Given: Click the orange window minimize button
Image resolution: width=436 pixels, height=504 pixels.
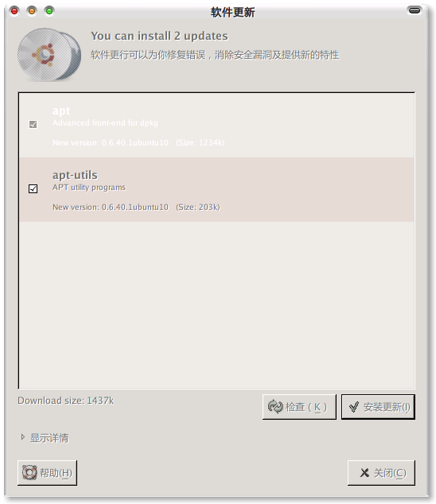Looking at the screenshot, I should pos(32,11).
